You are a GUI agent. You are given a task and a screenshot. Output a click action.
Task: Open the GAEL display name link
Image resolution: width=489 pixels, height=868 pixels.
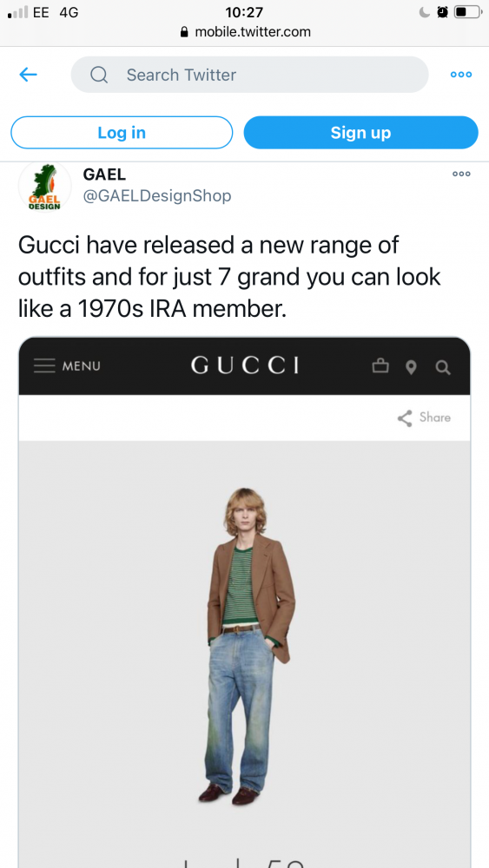point(104,174)
